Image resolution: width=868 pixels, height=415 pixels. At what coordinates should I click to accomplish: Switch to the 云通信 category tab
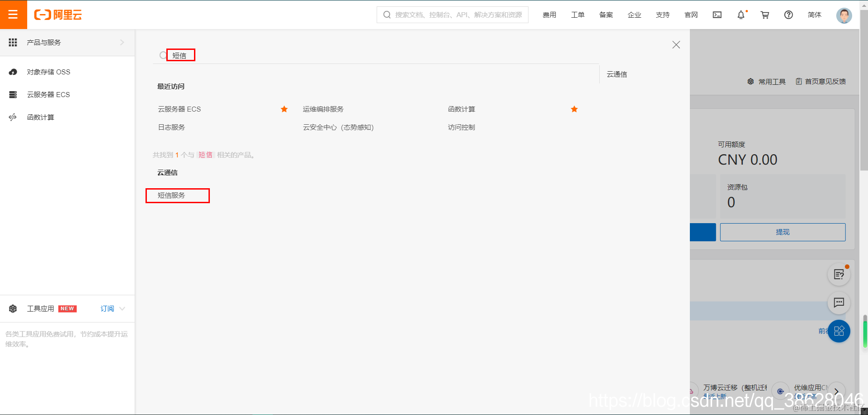click(616, 74)
